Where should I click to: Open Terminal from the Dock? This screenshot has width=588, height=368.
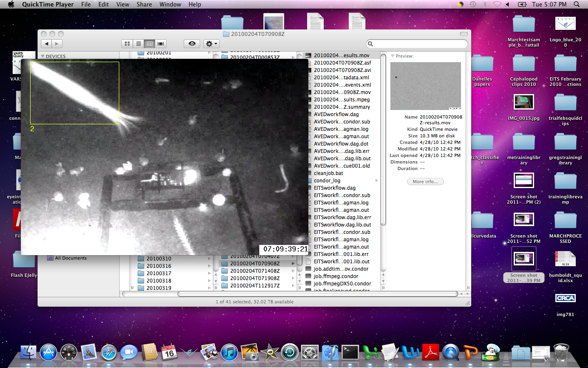point(350,352)
